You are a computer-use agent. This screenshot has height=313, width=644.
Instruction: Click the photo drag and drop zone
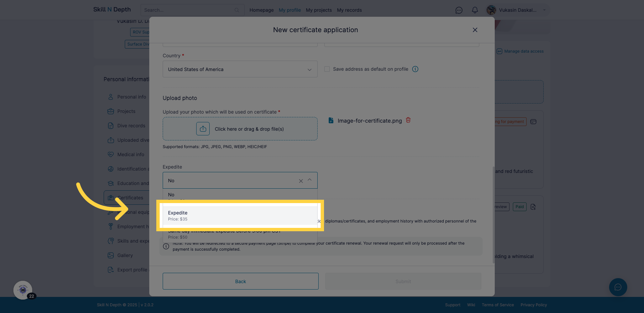pyautogui.click(x=240, y=129)
